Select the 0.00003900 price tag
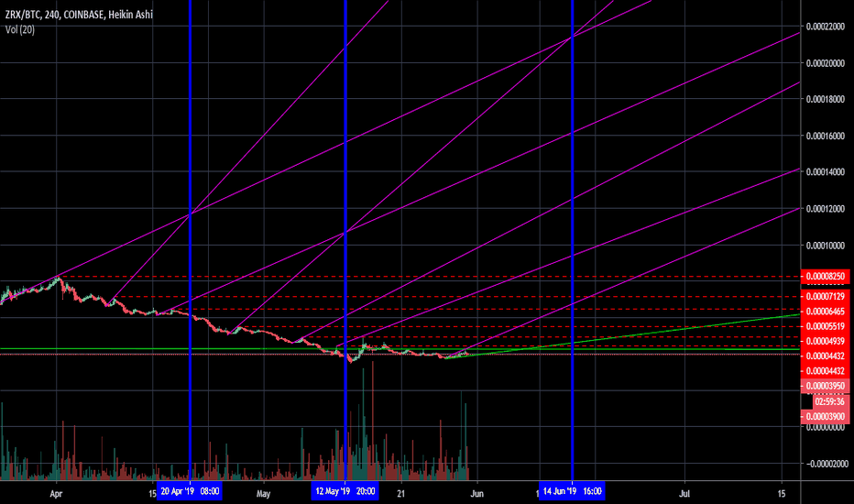This screenshot has height=504, width=854. pos(825,416)
